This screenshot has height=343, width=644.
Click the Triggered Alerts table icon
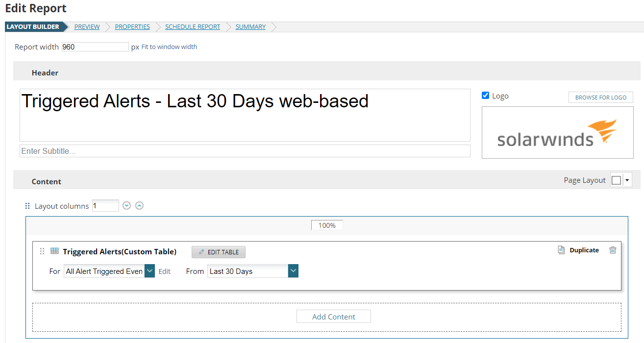click(54, 251)
